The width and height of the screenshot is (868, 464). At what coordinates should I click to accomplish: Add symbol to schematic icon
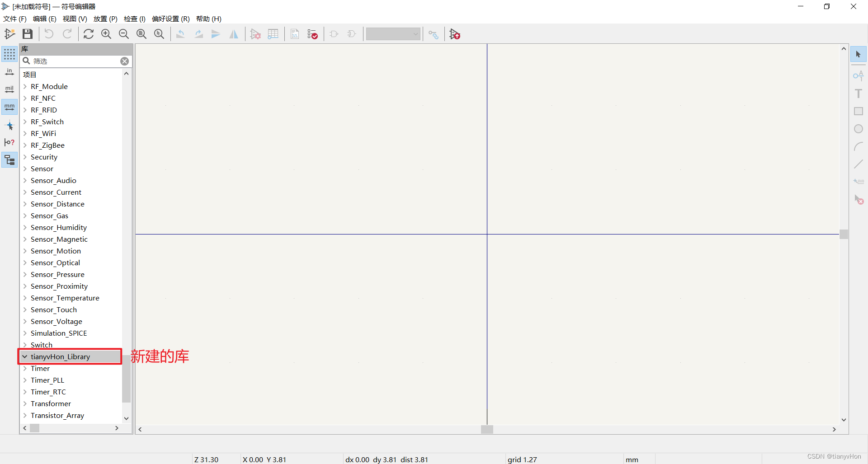(455, 34)
